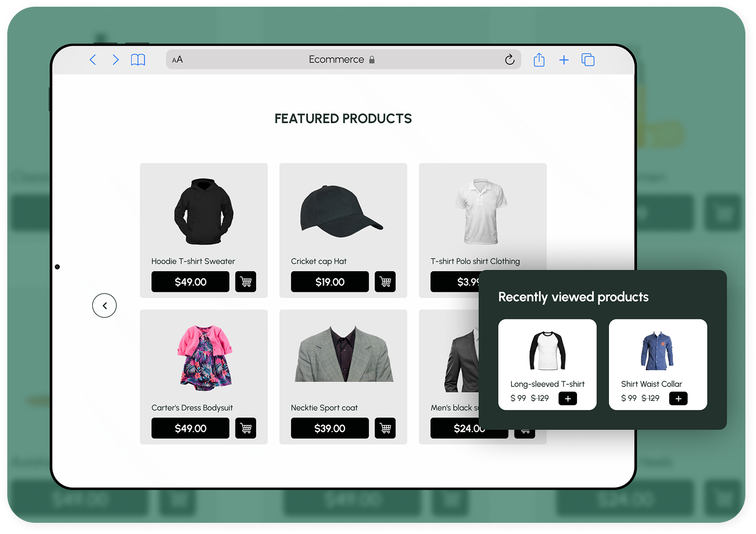Open a new tab with plus icon

pos(564,60)
